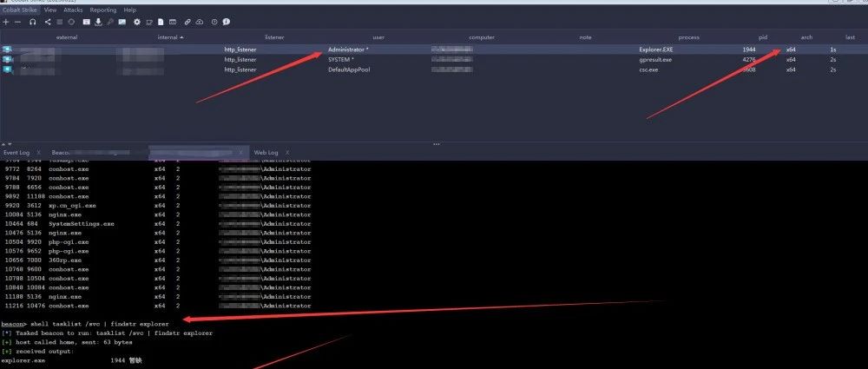Click the About speech-bubble info icon
868x369 pixels.
coord(227,23)
